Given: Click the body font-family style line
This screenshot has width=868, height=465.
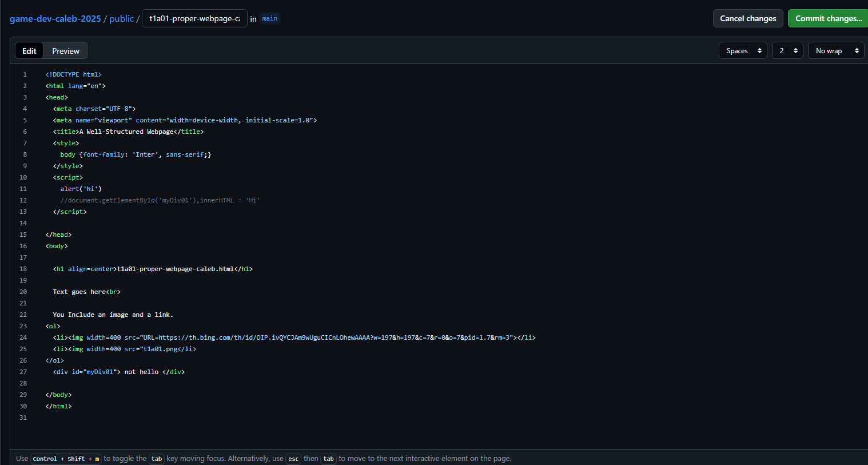Looking at the screenshot, I should coord(136,154).
